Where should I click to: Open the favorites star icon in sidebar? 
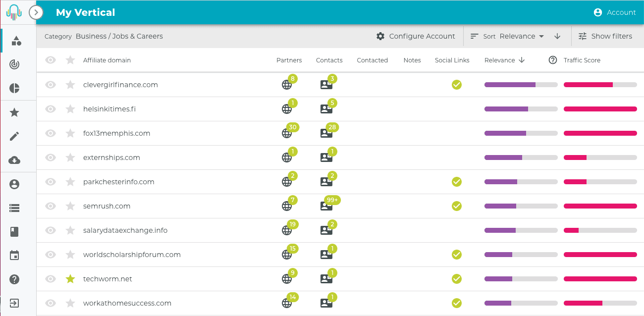pyautogui.click(x=15, y=112)
